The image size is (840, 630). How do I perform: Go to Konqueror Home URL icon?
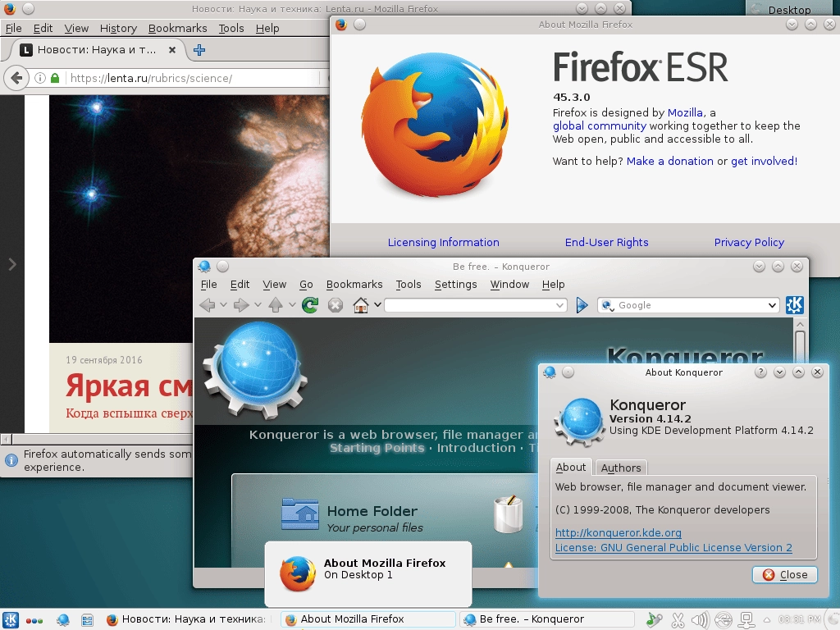[x=361, y=305]
